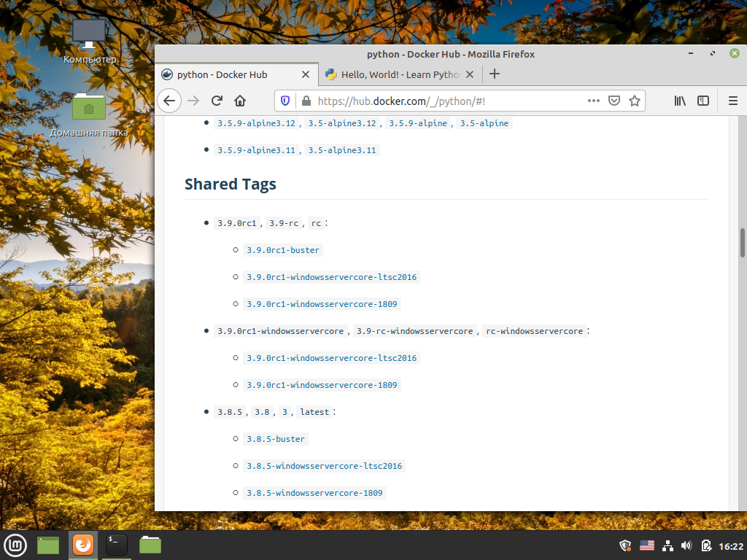747x560 pixels.
Task: Open the volume control tray icon
Action: (686, 545)
